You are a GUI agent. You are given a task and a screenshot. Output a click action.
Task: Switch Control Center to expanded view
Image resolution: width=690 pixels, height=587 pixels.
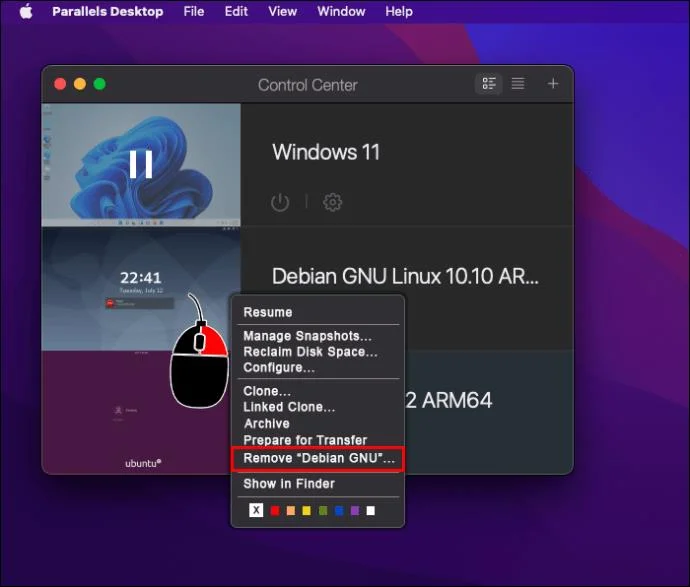click(x=489, y=84)
